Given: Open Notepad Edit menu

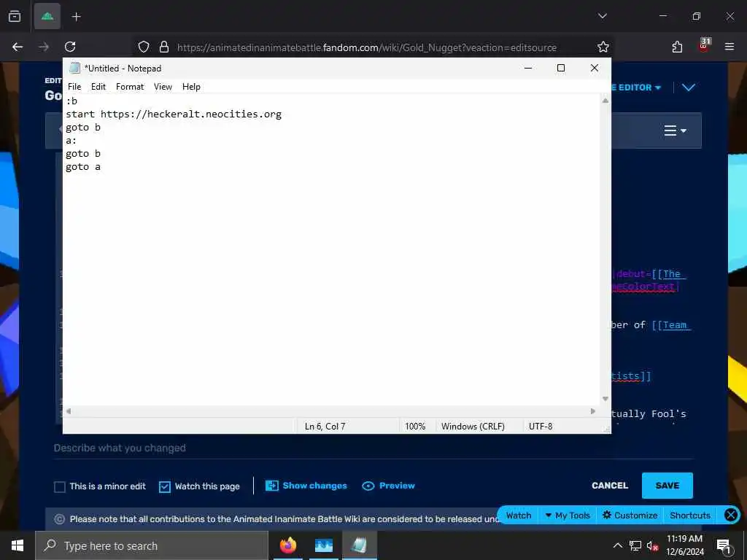Looking at the screenshot, I should point(98,87).
